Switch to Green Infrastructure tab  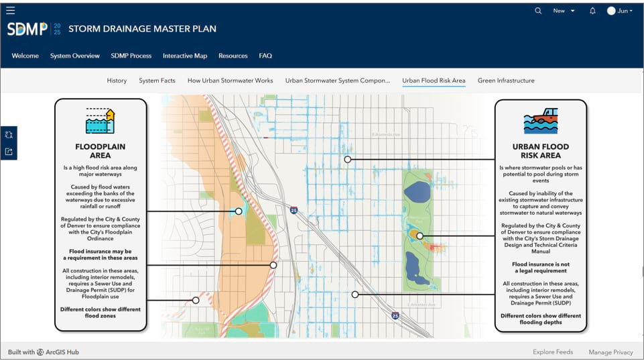point(506,81)
